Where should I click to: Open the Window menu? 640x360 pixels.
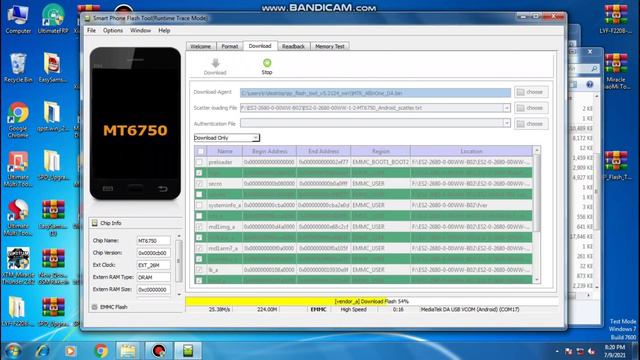pyautogui.click(x=140, y=31)
